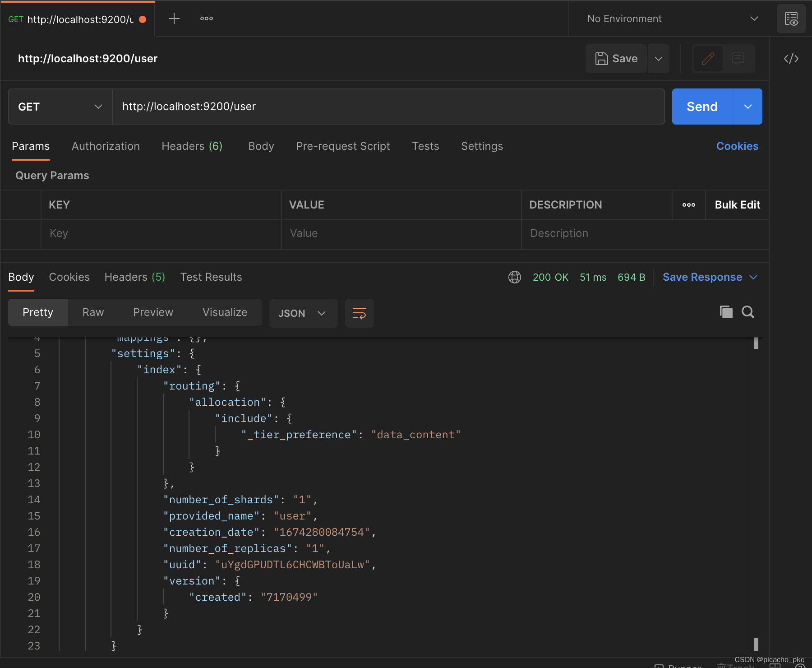Open the Pre-request Script tab

[343, 146]
